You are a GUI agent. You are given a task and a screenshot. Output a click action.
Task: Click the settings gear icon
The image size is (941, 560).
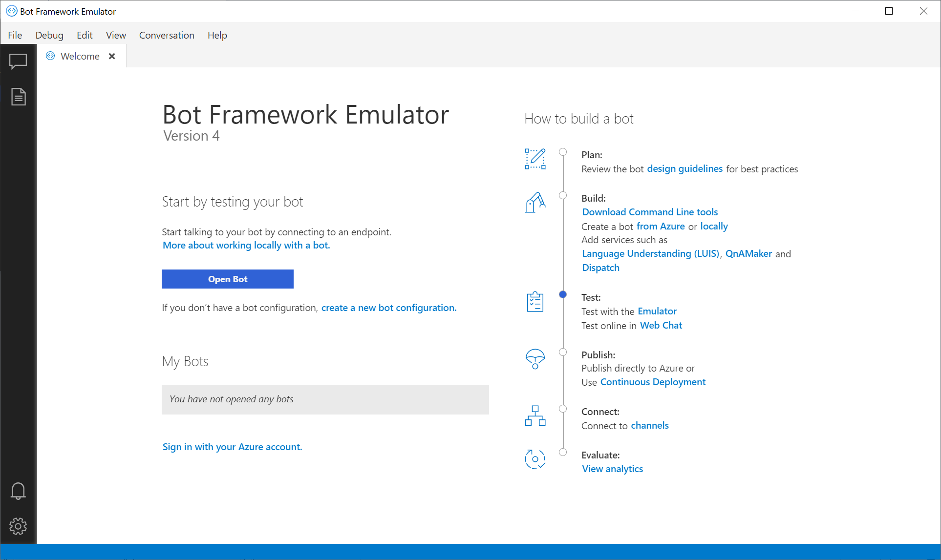coord(18,526)
